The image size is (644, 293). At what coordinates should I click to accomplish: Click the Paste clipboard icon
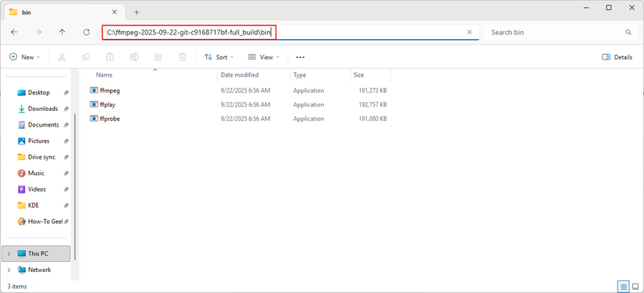(x=110, y=57)
